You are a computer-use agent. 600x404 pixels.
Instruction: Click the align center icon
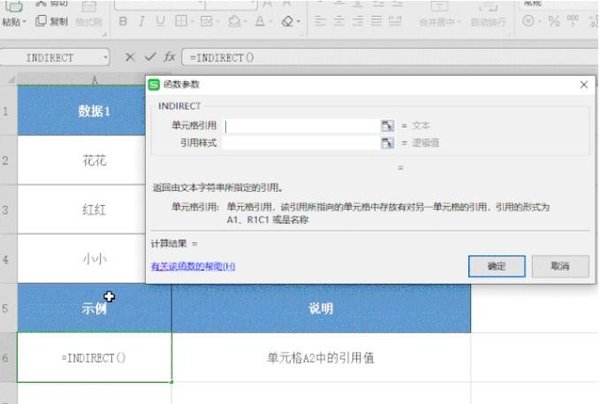[x=339, y=21]
